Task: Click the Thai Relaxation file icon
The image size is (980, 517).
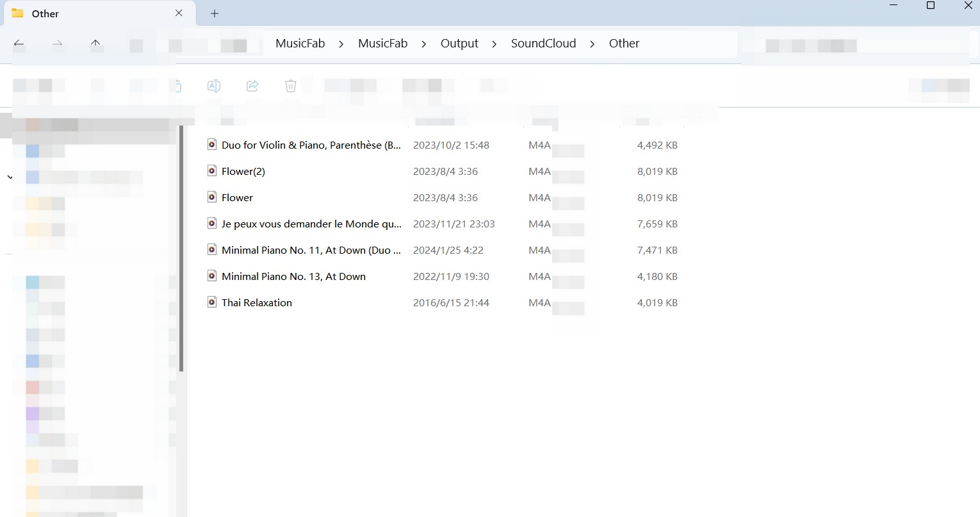Action: (212, 302)
